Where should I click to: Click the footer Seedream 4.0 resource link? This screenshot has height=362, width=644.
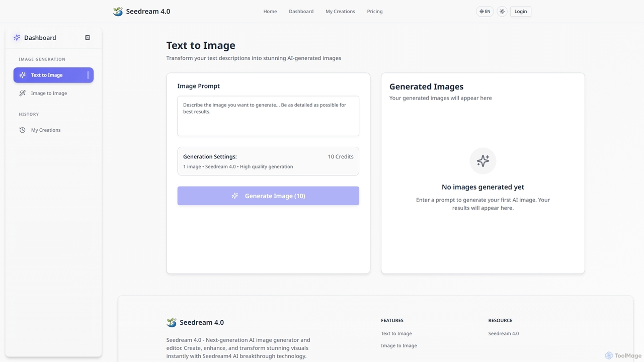point(504,333)
